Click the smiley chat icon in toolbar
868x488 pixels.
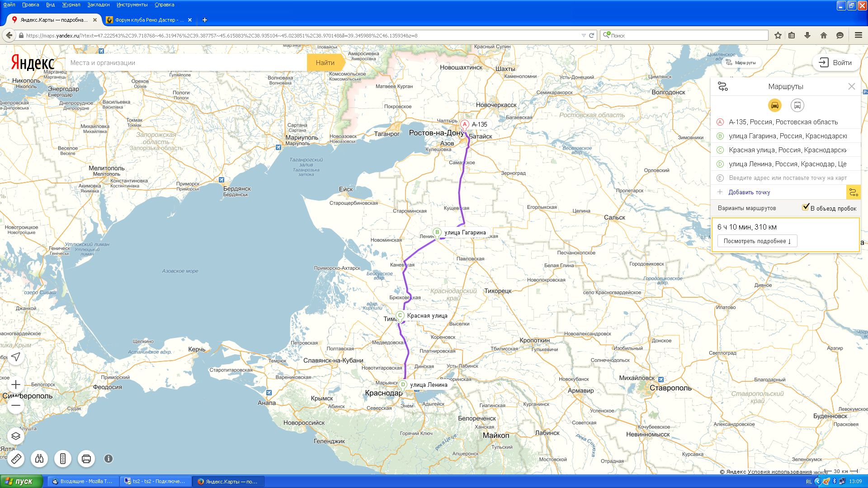pos(840,35)
